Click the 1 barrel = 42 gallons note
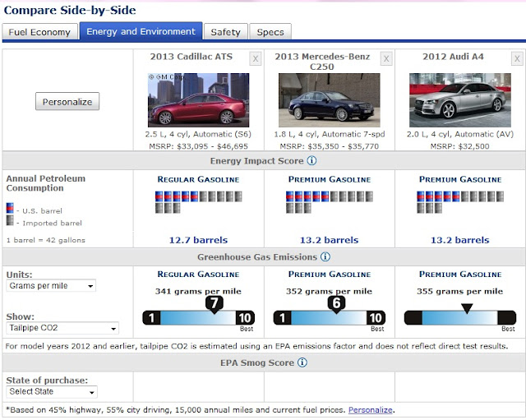The image size is (526, 420). click(46, 240)
